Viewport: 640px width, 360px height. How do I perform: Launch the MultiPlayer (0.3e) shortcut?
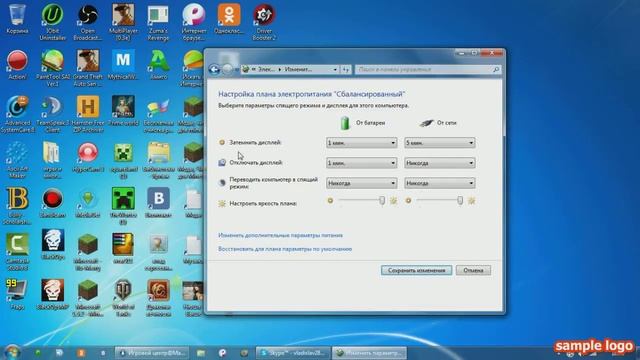123,21
